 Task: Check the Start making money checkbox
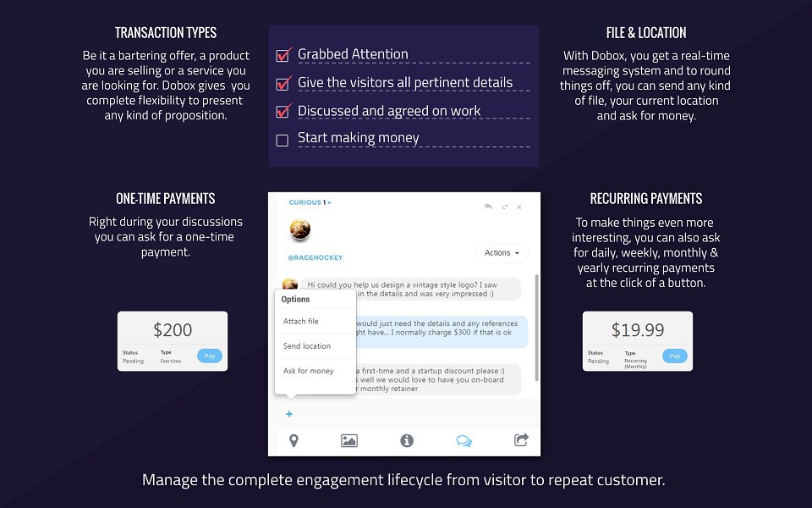pos(283,140)
